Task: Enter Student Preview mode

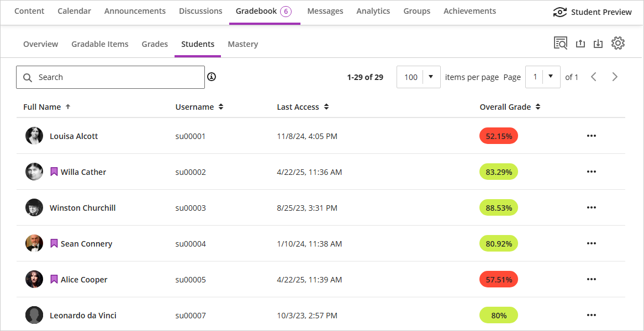Action: [x=593, y=12]
